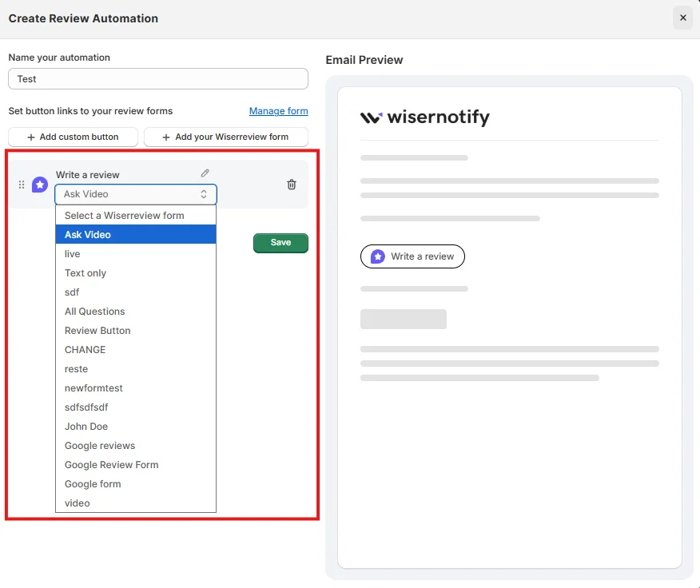The height and width of the screenshot is (588, 700).
Task: Select 'All Questions' from dropdown list
Action: (x=95, y=312)
